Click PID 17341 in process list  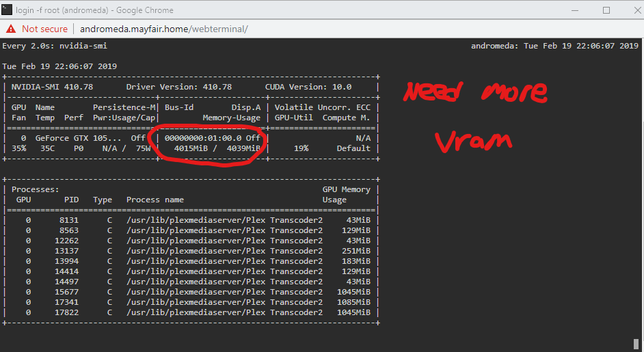(66, 302)
